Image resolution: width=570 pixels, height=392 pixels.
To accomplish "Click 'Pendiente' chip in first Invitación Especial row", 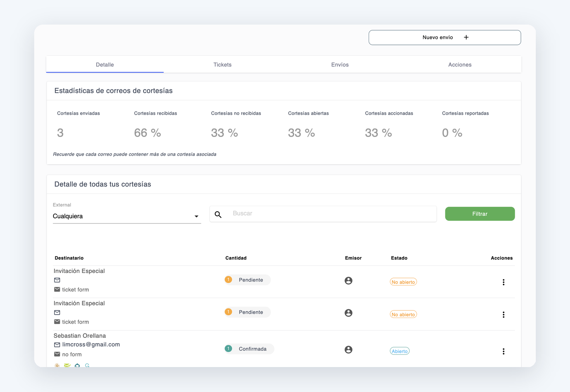I will tap(248, 280).
